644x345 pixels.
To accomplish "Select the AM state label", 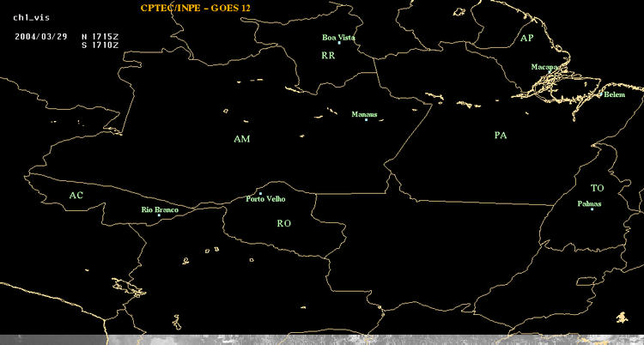I will 242,139.
